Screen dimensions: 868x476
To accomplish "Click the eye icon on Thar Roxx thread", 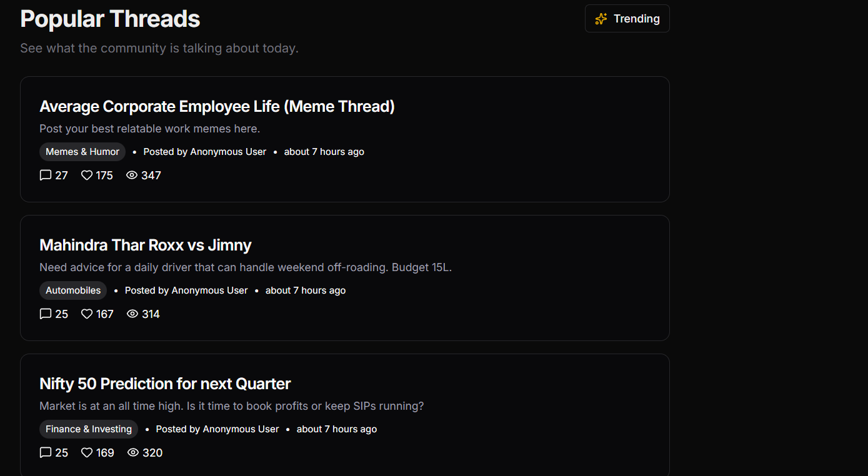I will tap(132, 314).
